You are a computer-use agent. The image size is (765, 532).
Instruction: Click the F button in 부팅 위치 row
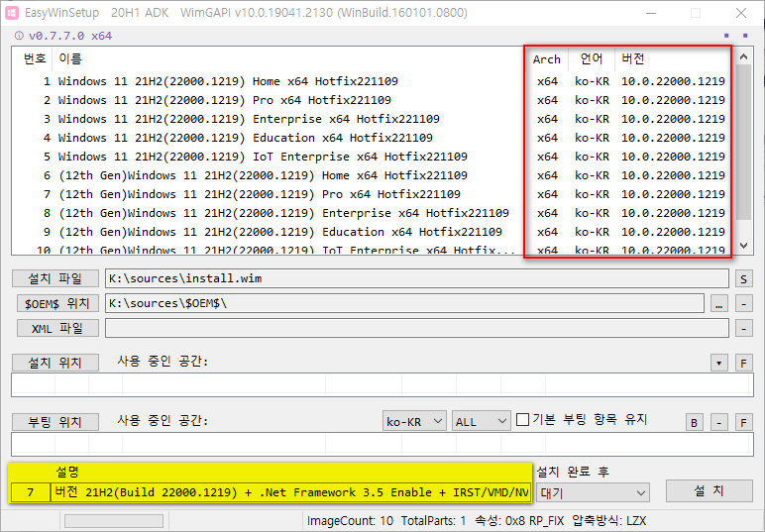pyautogui.click(x=743, y=422)
